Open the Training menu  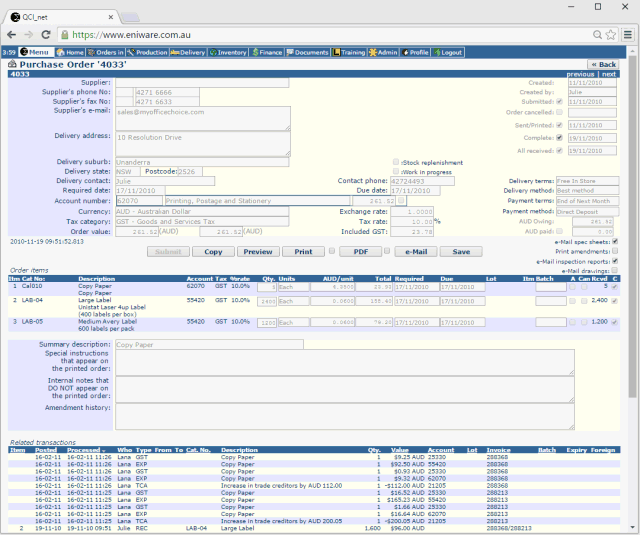[x=349, y=52]
